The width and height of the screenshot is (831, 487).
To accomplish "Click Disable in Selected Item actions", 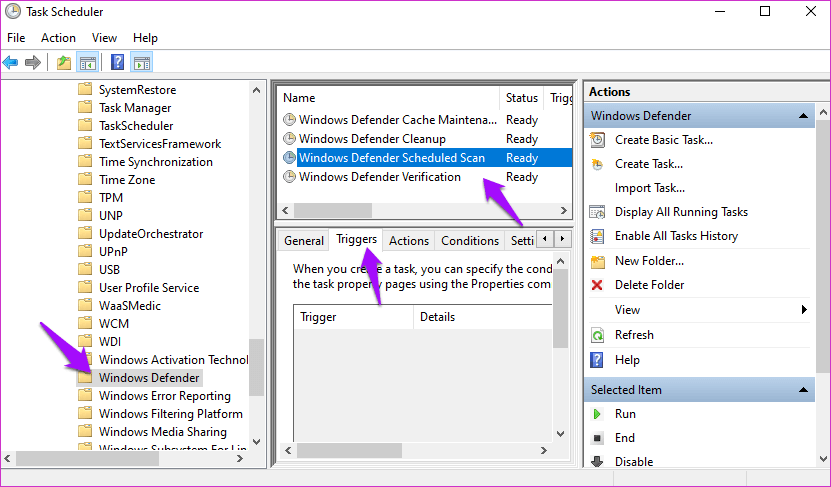I will (x=634, y=462).
